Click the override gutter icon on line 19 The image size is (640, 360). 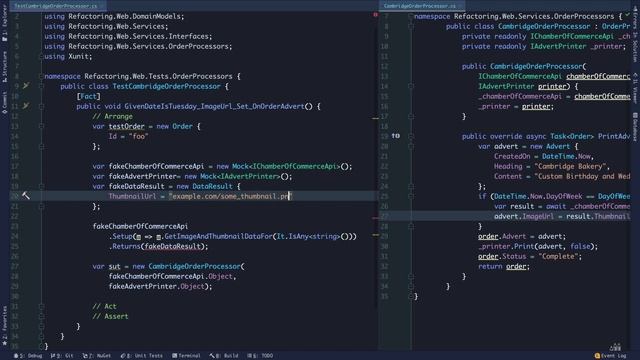(x=396, y=136)
